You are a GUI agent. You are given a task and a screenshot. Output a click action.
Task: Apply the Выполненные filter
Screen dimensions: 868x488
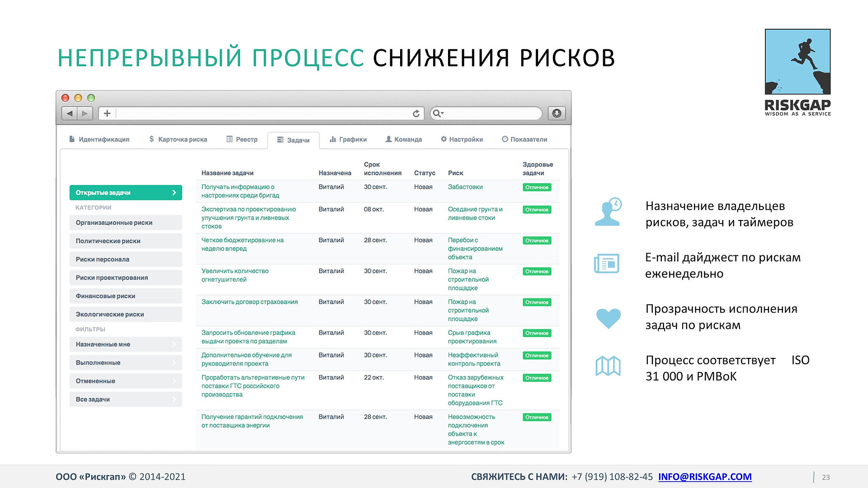pyautogui.click(x=126, y=362)
